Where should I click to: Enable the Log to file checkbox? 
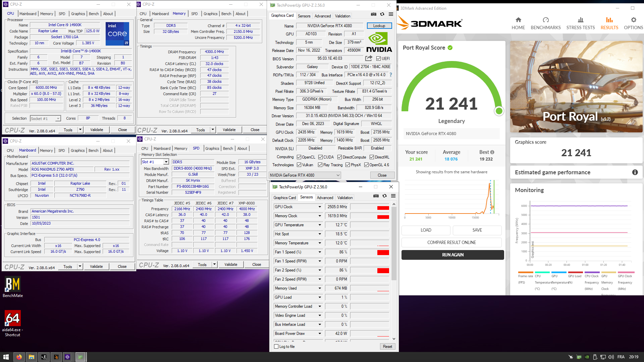click(276, 347)
